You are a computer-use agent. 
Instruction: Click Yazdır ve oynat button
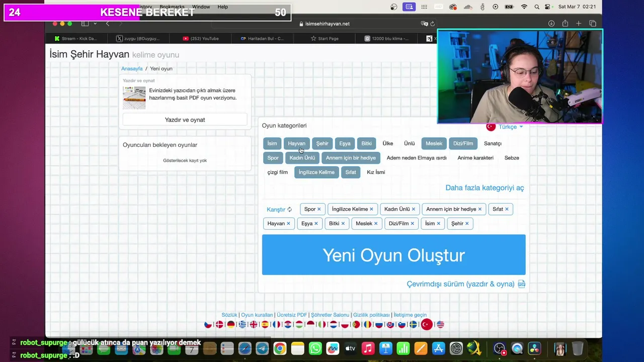point(185,120)
